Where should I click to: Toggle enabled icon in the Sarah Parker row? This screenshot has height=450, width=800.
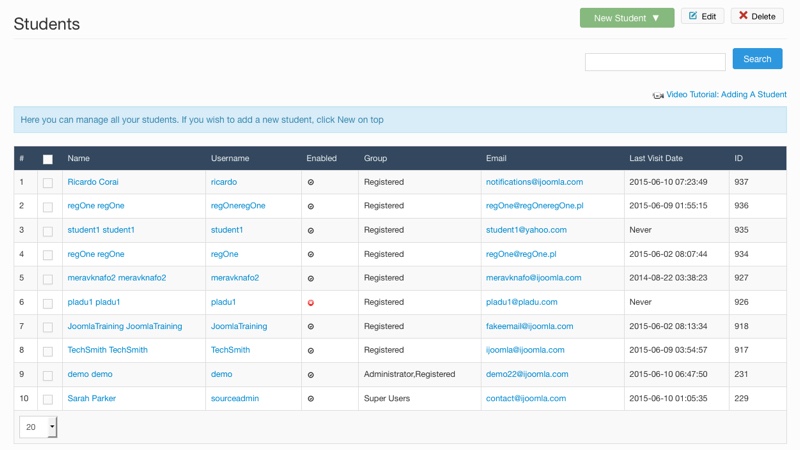[311, 398]
